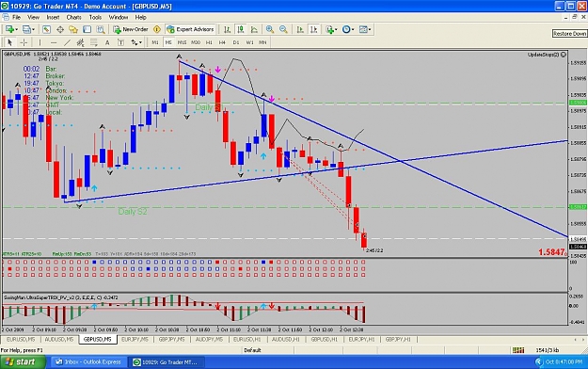Switch chart to line chart icon
588x369 pixels.
(x=254, y=29)
